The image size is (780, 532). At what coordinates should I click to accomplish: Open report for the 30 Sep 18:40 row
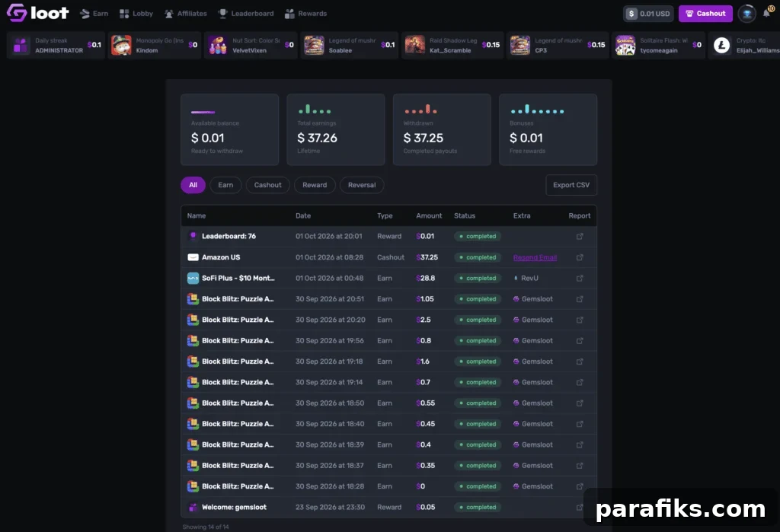(x=580, y=424)
